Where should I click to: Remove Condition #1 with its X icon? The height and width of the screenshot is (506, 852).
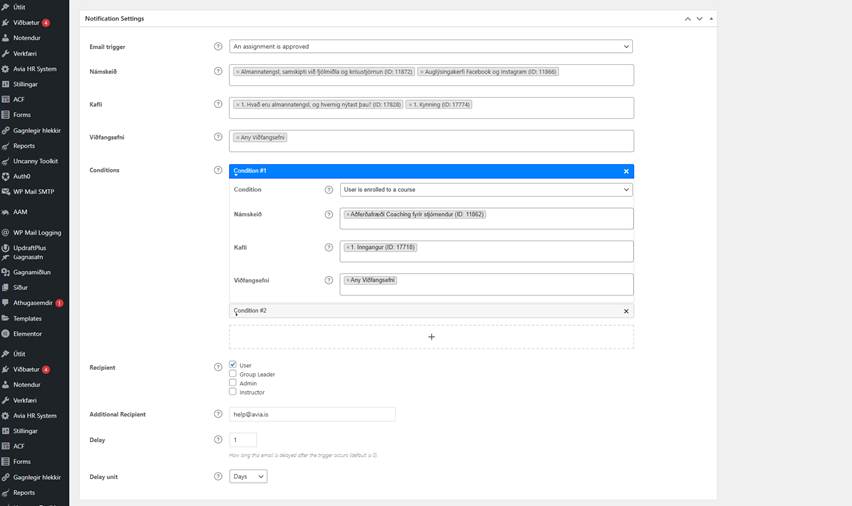tap(626, 171)
